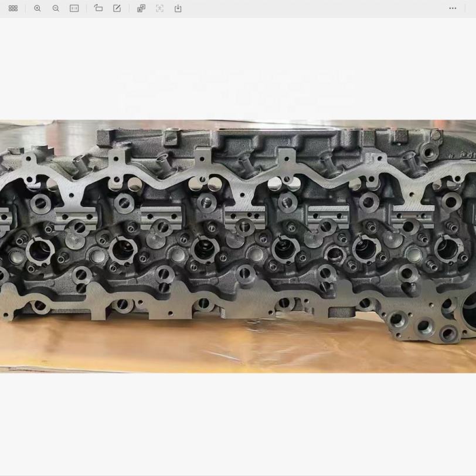476x476 pixels.
Task: Save the image with the download icon
Action: [178, 8]
